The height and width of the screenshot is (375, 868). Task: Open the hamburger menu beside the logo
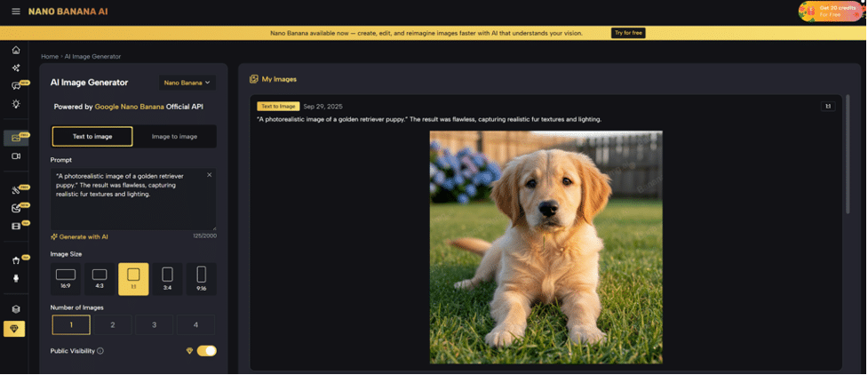(x=16, y=12)
